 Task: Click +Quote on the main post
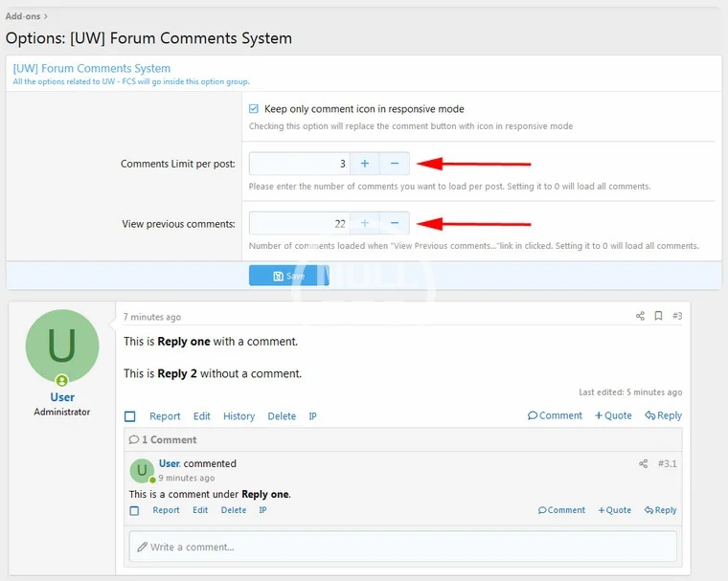(x=613, y=415)
